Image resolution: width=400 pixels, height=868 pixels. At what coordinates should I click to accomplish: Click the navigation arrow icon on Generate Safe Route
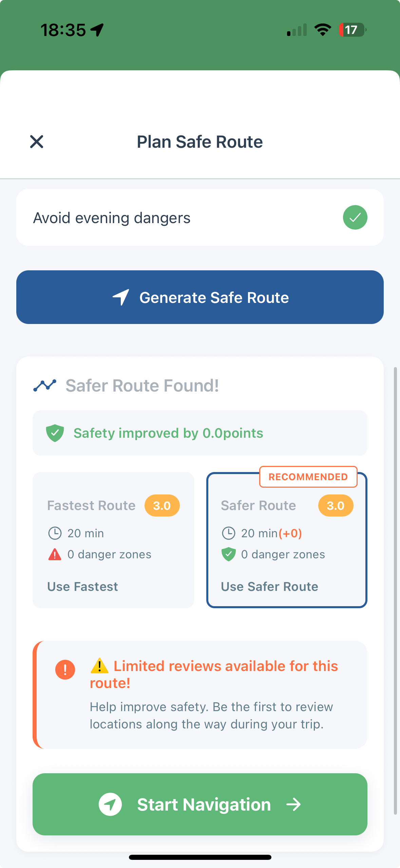[x=121, y=297]
